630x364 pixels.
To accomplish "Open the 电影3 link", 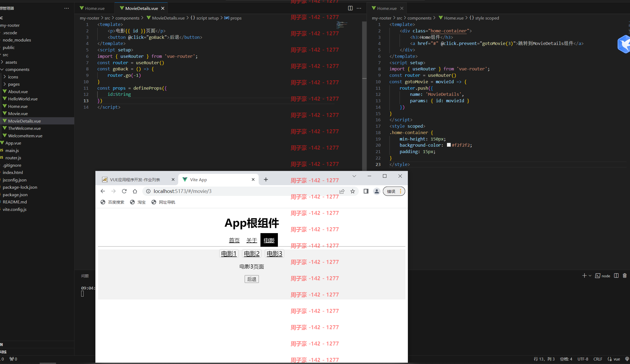I will coord(274,253).
